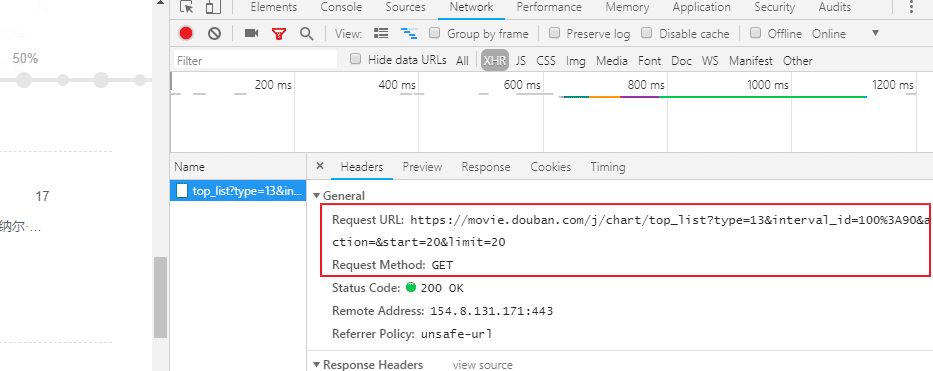This screenshot has height=371, width=933.
Task: Select the top_list?type=13 request row
Action: coord(238,191)
